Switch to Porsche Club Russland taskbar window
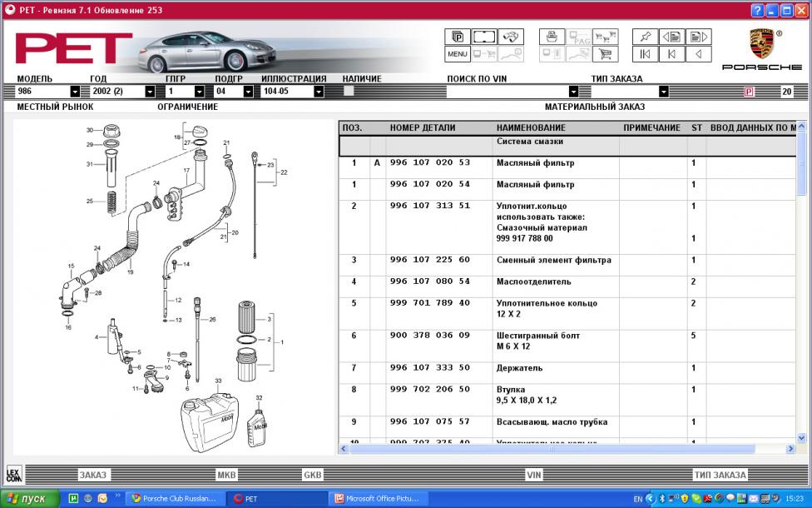 [174, 499]
